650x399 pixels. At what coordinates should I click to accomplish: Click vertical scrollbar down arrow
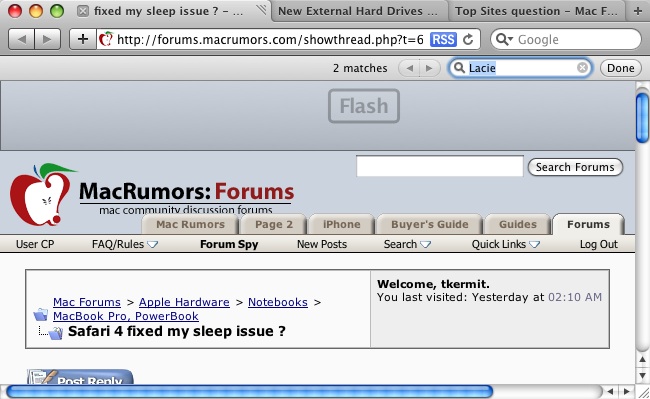point(643,375)
